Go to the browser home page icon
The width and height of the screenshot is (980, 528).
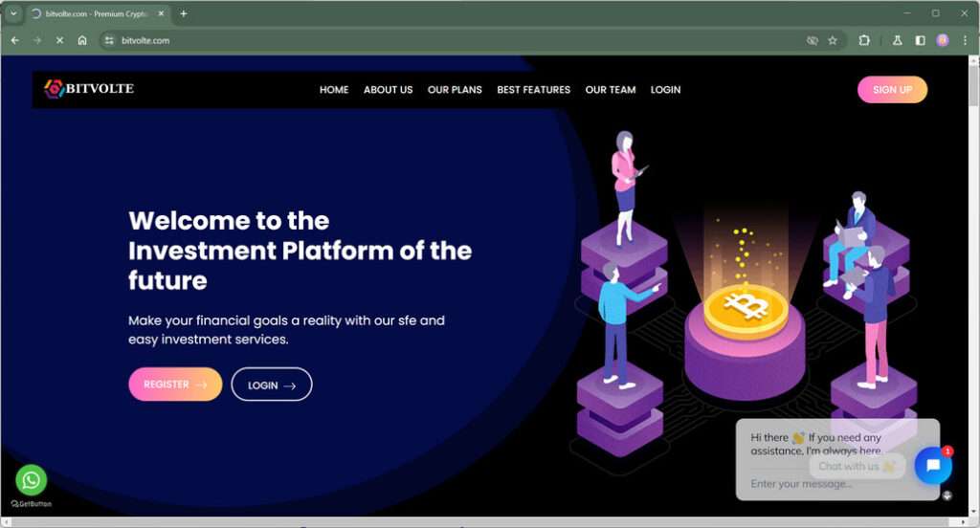[x=82, y=40]
